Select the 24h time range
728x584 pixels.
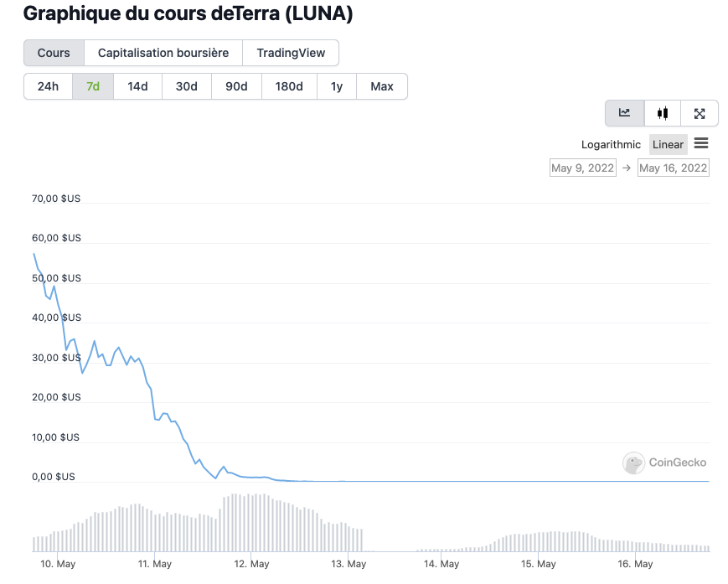[48, 86]
